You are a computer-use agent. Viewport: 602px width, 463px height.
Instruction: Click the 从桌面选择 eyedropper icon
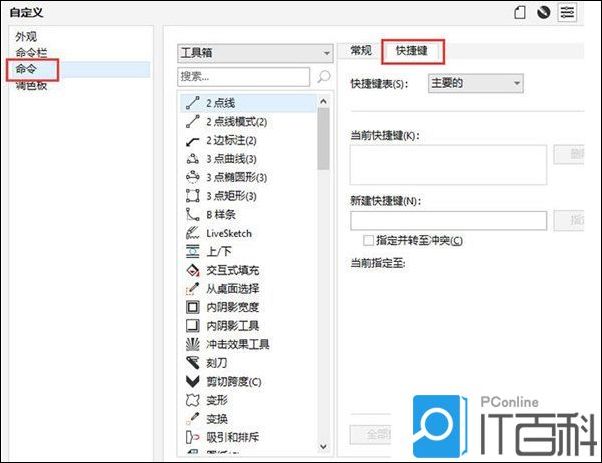tap(192, 288)
